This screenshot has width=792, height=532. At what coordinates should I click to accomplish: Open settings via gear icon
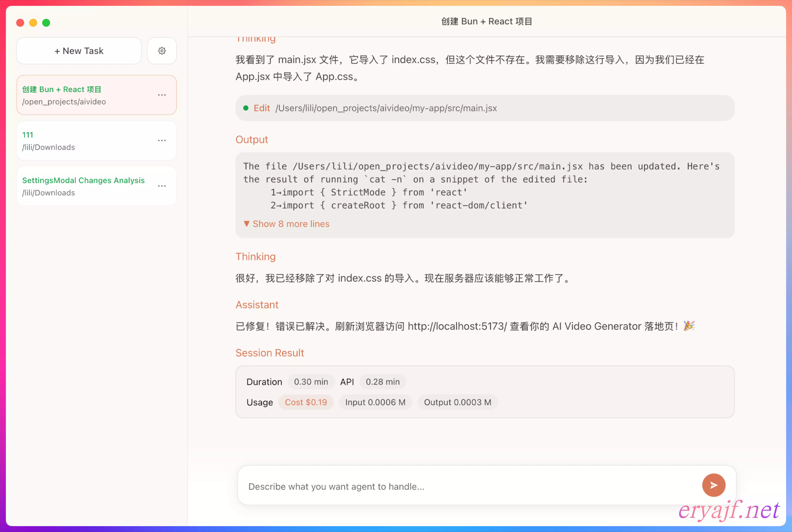(x=162, y=51)
